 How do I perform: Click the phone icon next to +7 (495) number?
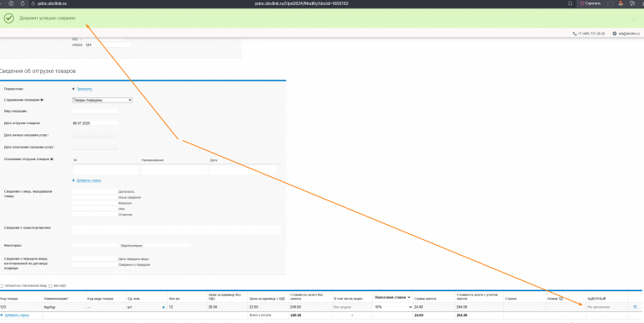tap(574, 34)
